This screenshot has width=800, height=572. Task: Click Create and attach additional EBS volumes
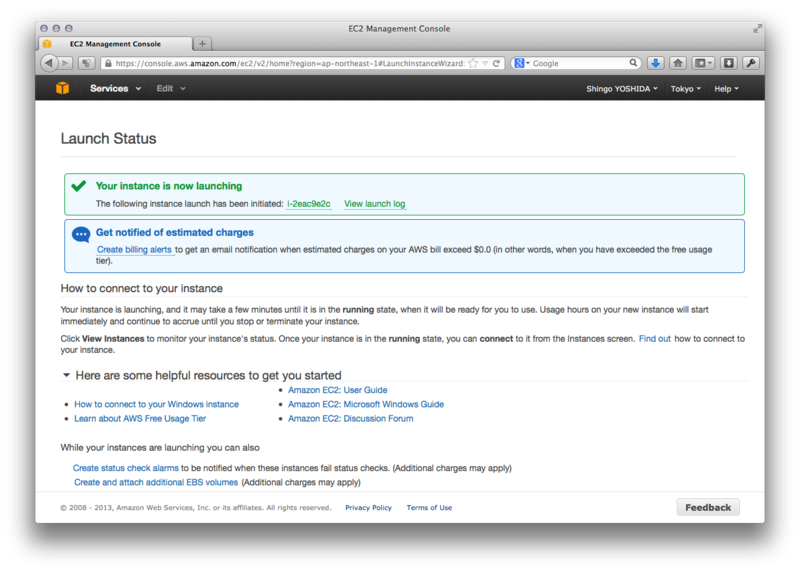click(156, 482)
